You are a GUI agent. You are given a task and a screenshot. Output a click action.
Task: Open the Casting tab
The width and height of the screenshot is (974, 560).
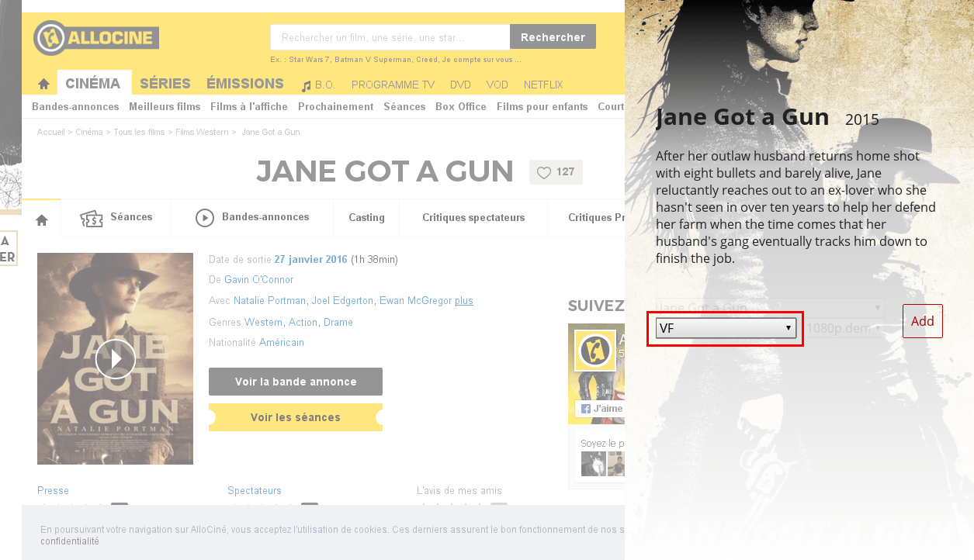coord(366,218)
